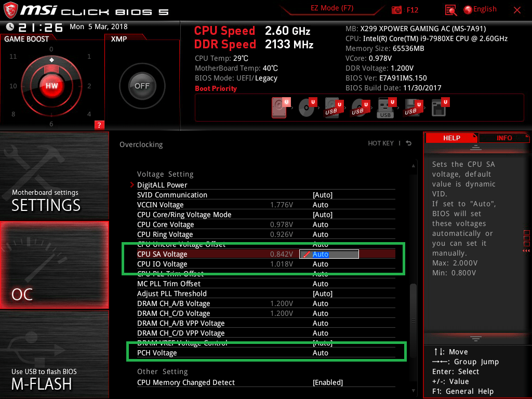Image resolution: width=532 pixels, height=399 pixels.
Task: Turn on the XMP OFF button
Action: (142, 86)
